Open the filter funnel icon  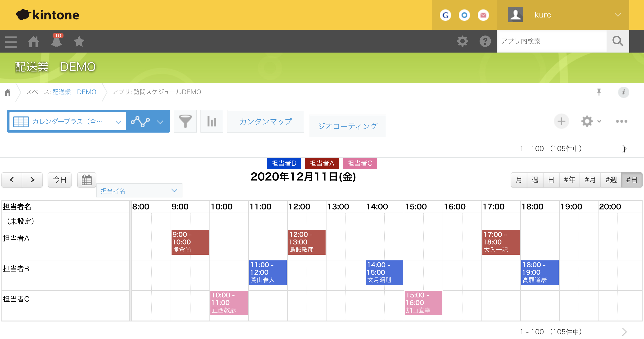pyautogui.click(x=185, y=121)
